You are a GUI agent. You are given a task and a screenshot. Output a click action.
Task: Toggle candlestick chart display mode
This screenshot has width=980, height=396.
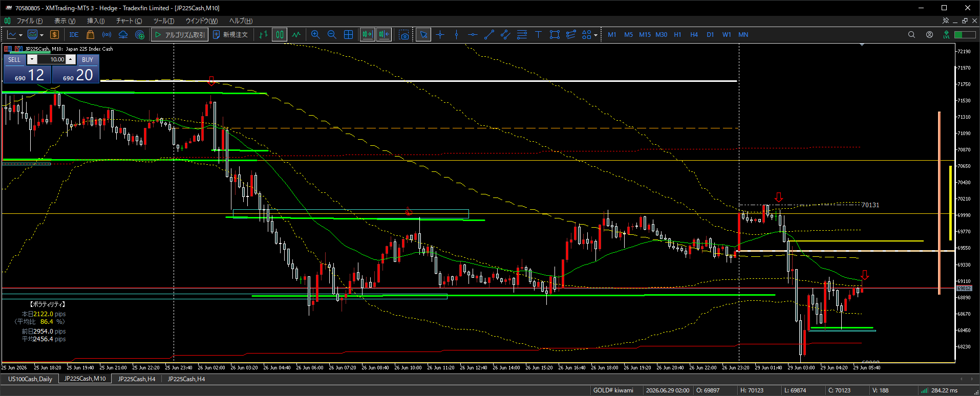(x=280, y=35)
